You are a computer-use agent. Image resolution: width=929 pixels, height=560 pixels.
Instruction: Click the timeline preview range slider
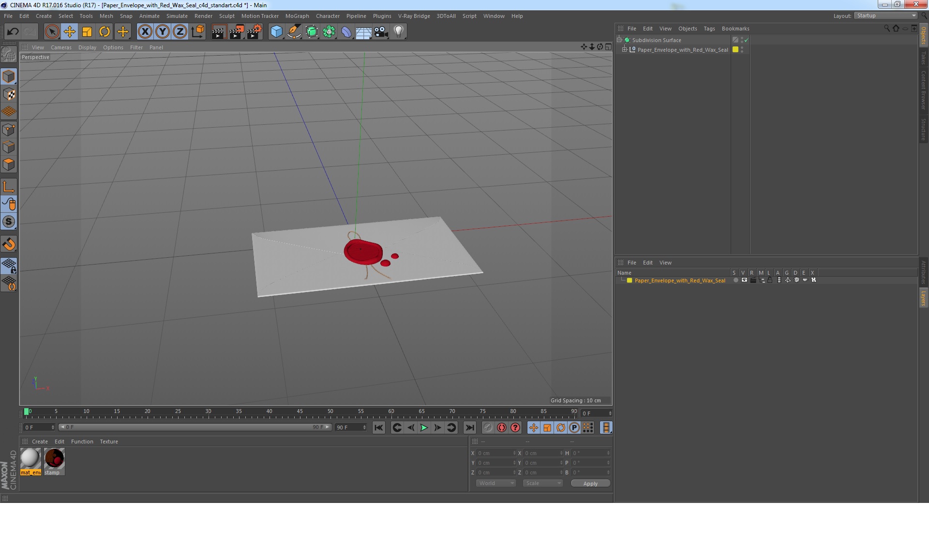[195, 427]
